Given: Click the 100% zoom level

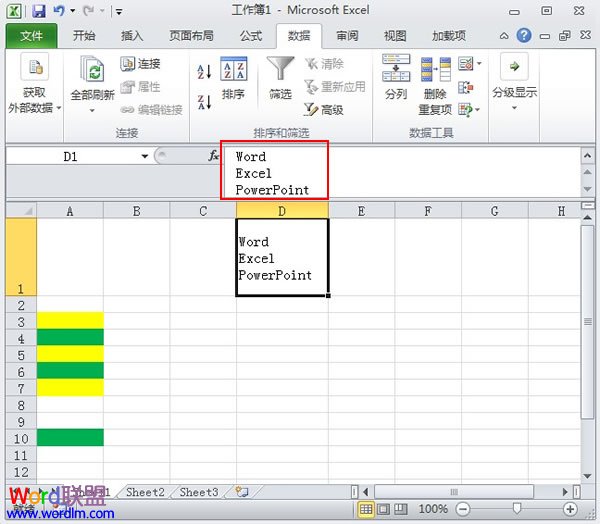Looking at the screenshot, I should (433, 509).
